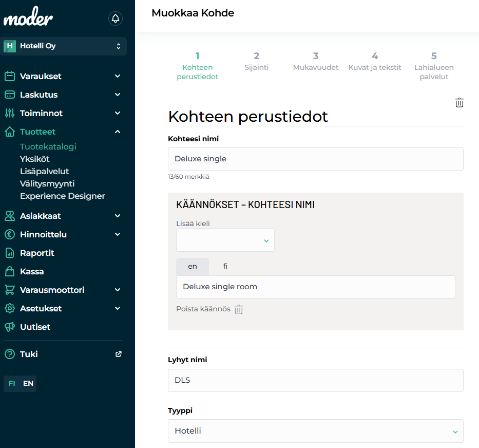
Task: Open Tuki external link icon
Action: click(119, 354)
